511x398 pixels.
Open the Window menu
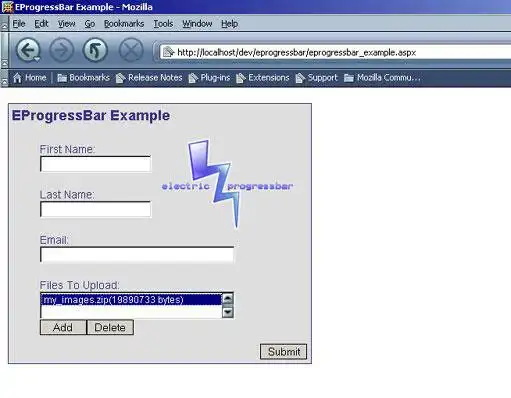(x=197, y=24)
